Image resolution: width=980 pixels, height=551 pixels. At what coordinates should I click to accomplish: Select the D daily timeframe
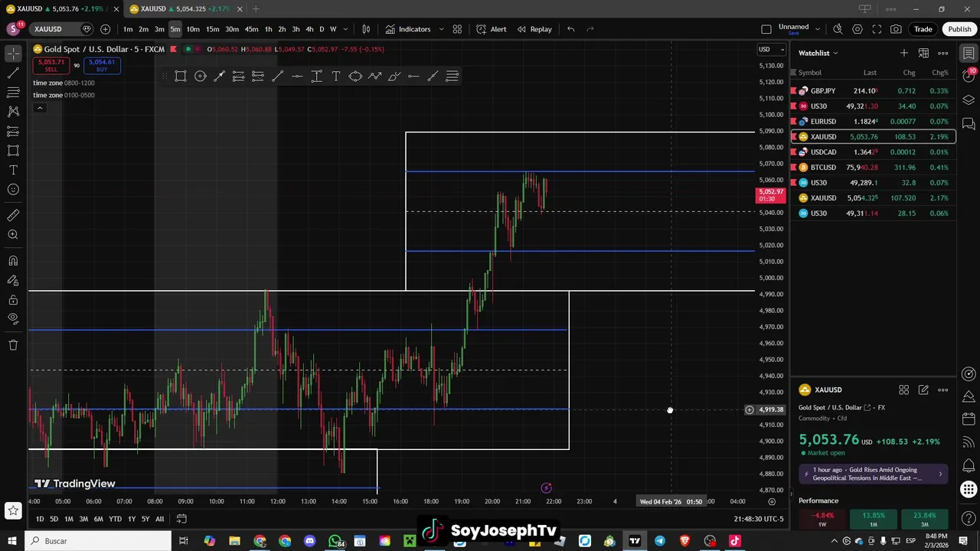click(x=322, y=29)
